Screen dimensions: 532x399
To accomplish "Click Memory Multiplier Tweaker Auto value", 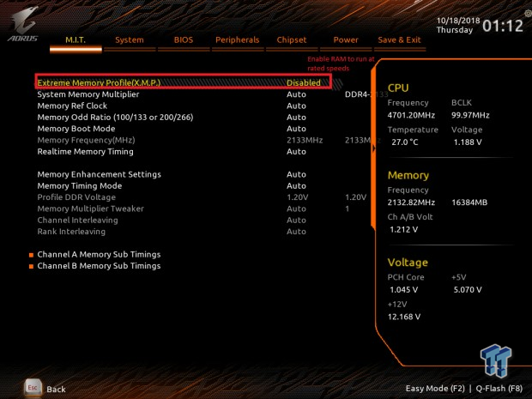I will 296,209.
